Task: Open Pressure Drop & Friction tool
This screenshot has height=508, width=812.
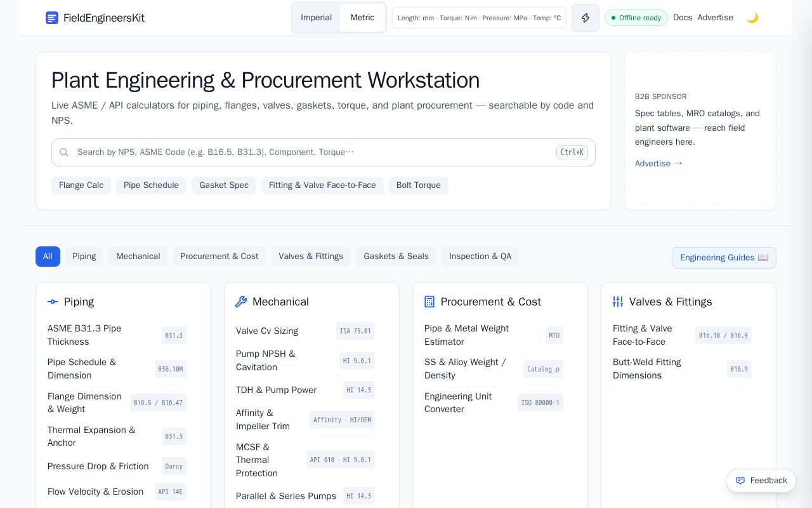Action: [117, 466]
